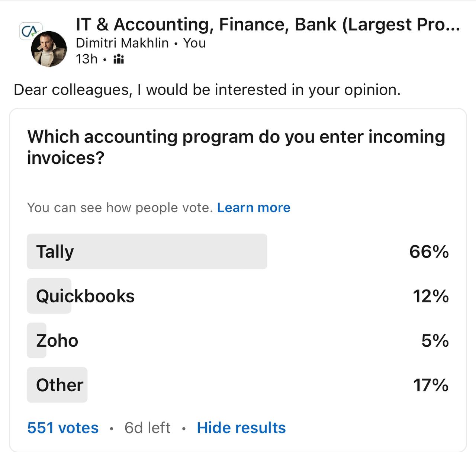View the 551 votes list
This screenshot has height=452, width=476.
(x=63, y=428)
